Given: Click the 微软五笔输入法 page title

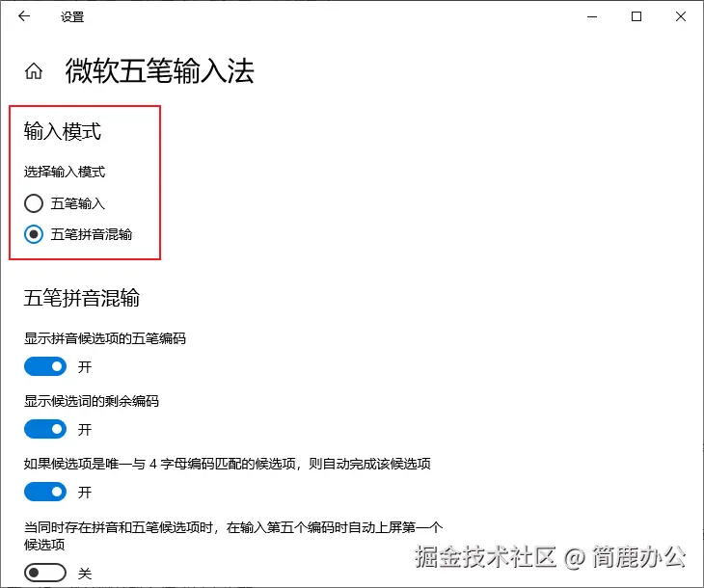Looking at the screenshot, I should pos(160,71).
